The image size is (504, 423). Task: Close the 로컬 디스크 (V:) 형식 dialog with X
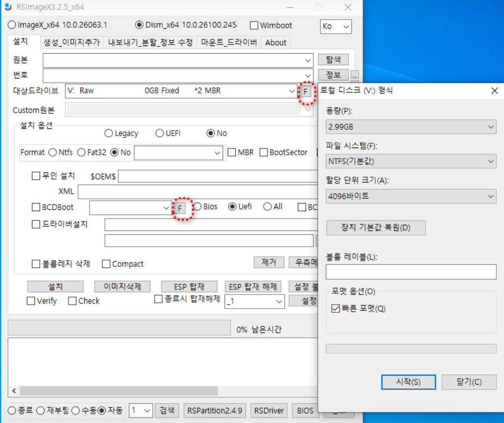click(x=494, y=91)
